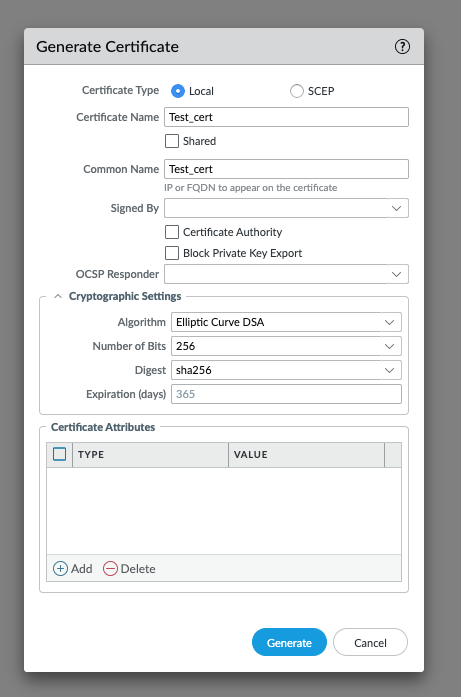This screenshot has width=461, height=697.
Task: Collapse the Cryptographic Settings section
Action: pyautogui.click(x=58, y=296)
